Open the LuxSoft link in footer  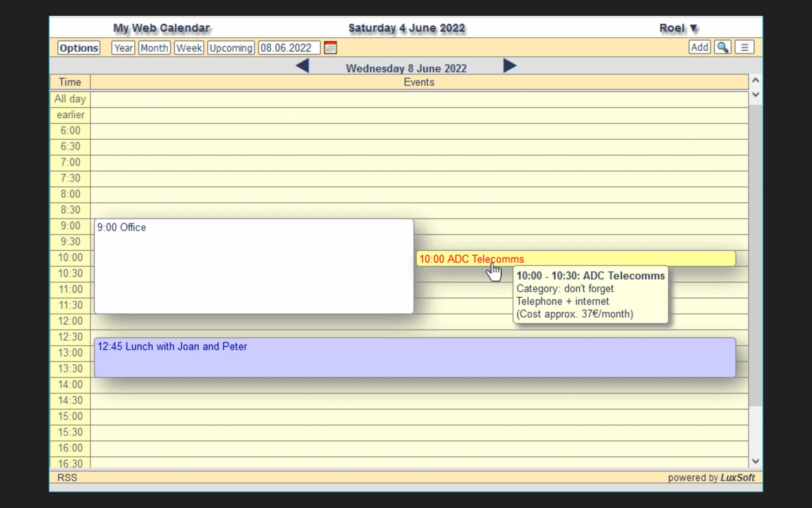pyautogui.click(x=737, y=477)
